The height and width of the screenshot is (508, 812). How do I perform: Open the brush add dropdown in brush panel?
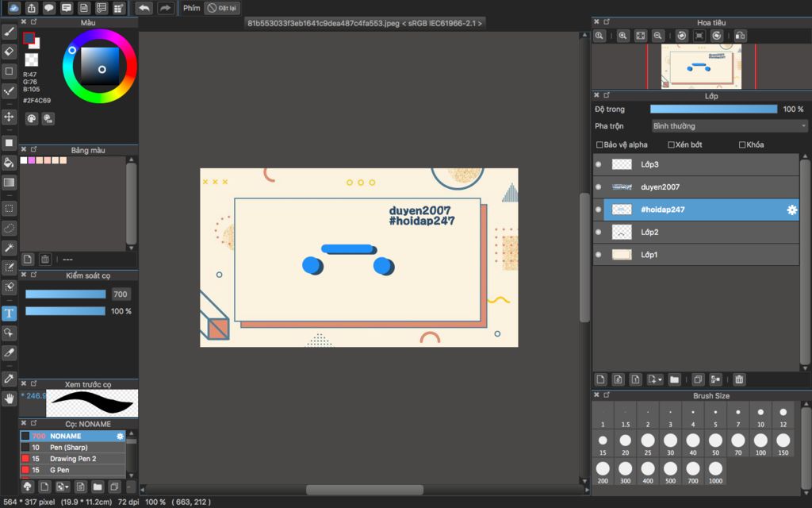(x=63, y=487)
